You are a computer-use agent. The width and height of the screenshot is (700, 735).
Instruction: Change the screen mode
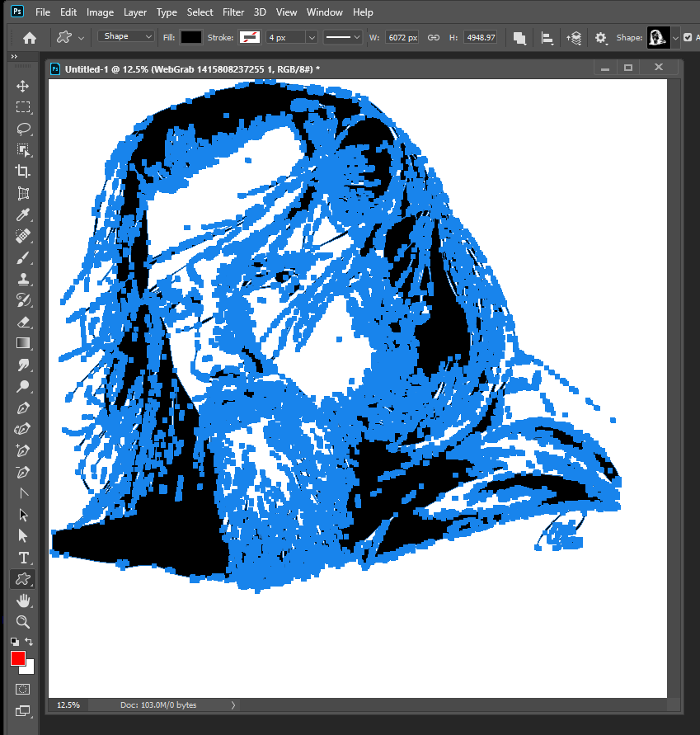[x=22, y=711]
